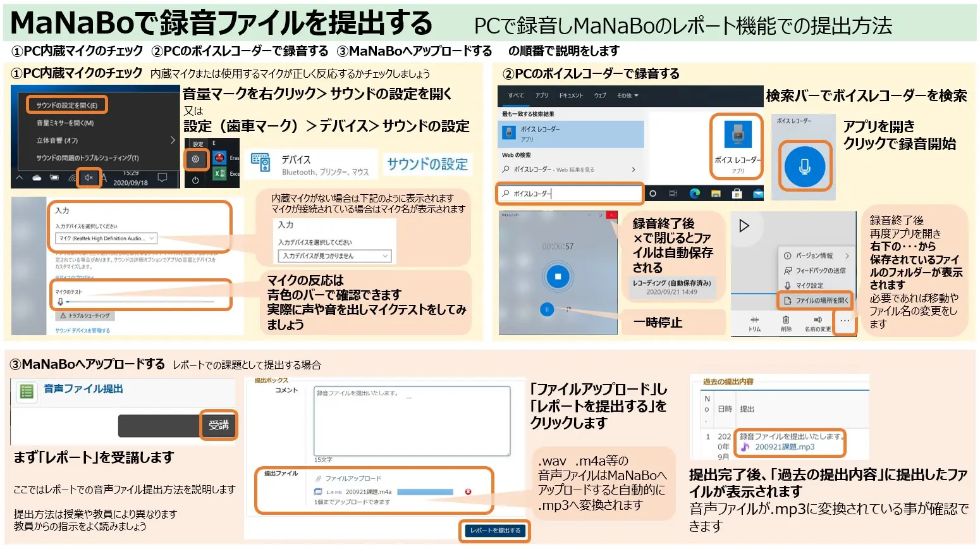Click the 受講 button
Image resolution: width=980 pixels, height=549 pixels.
point(218,426)
